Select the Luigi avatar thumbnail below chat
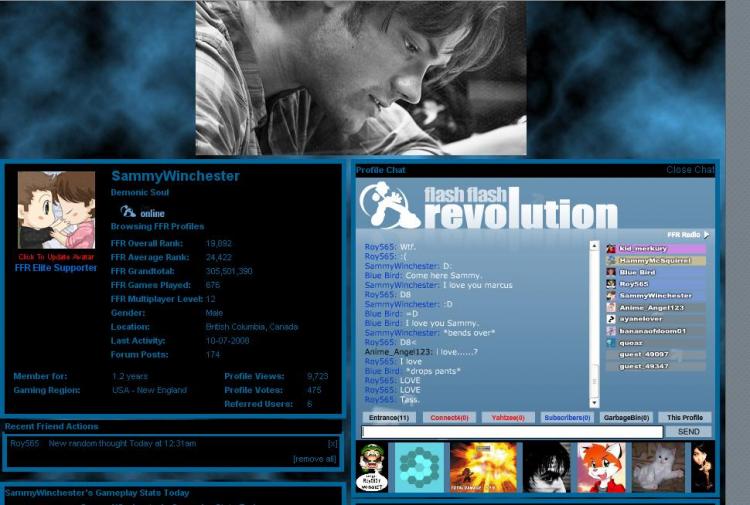Image resolution: width=750 pixels, height=505 pixels. pos(372,467)
